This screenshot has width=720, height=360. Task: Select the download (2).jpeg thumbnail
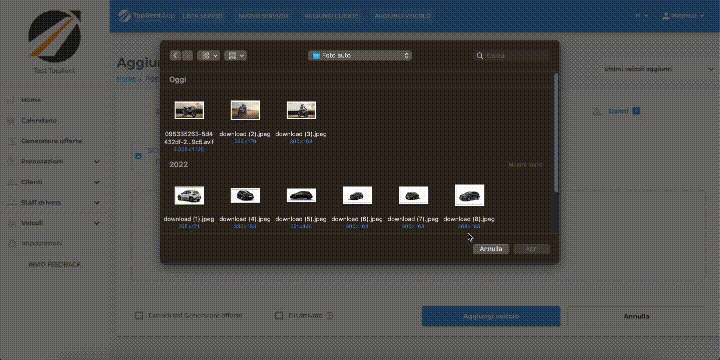tap(245, 110)
